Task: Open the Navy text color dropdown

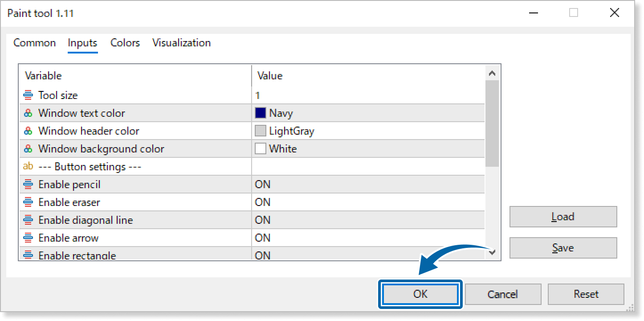Action: (x=368, y=113)
